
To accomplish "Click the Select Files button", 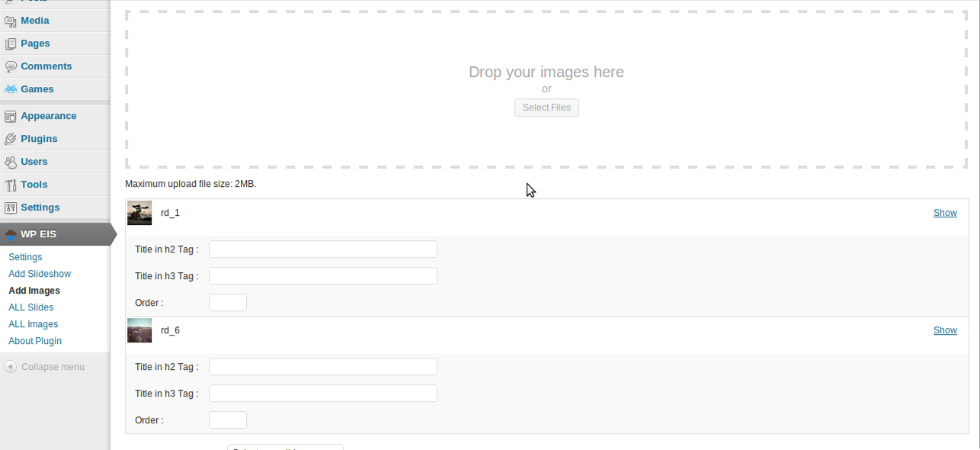I will pos(546,108).
